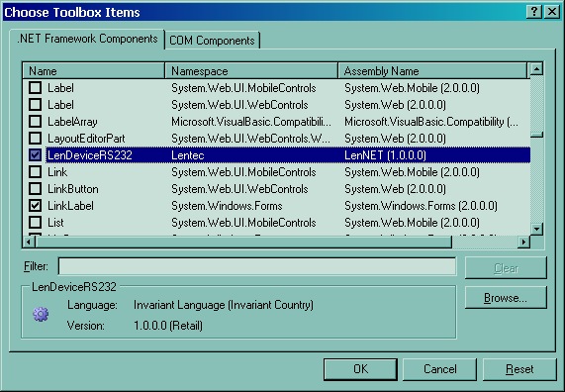Viewport: 565px width, 392px height.
Task: Click Browse... to locate an assembly
Action: 506,298
